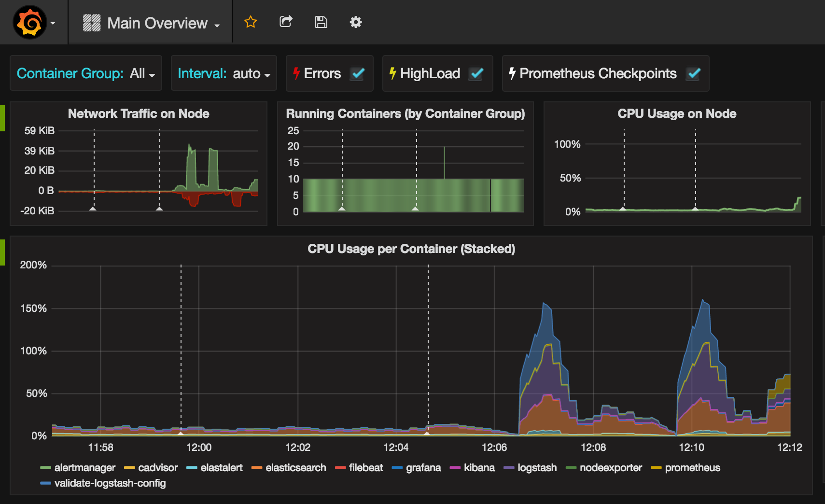Screen dimensions: 825x504
Task: Open the Main Overview dashboard picker
Action: (163, 23)
